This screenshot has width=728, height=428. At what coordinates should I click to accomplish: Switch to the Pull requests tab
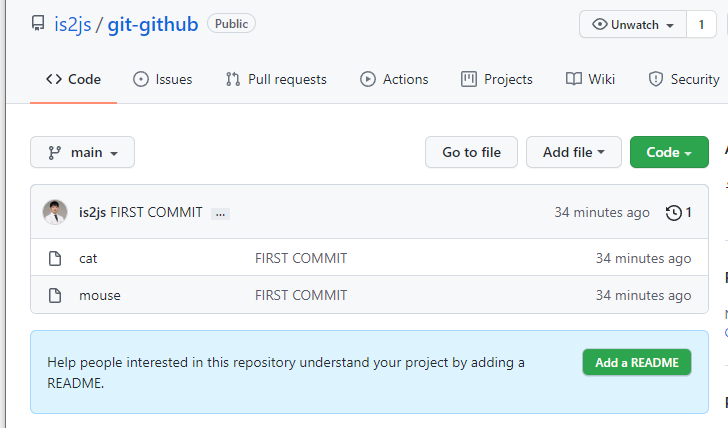276,79
